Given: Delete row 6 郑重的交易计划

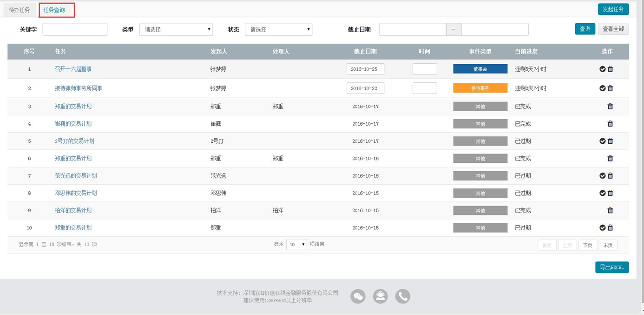Looking at the screenshot, I should click(x=610, y=158).
